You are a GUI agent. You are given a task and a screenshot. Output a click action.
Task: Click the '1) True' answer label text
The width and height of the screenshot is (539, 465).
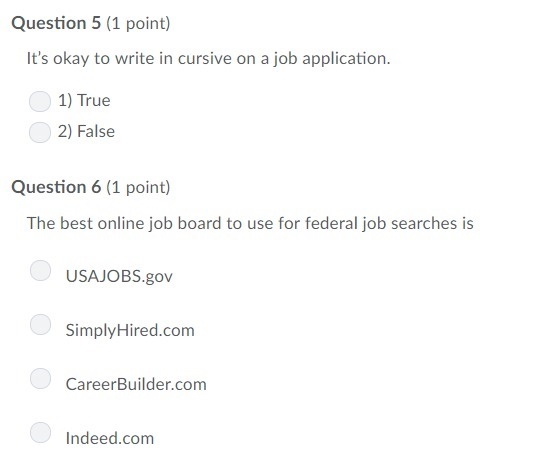click(x=84, y=100)
